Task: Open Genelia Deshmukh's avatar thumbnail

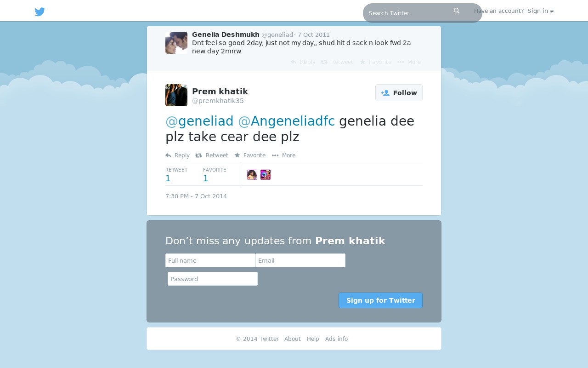Action: click(176, 43)
